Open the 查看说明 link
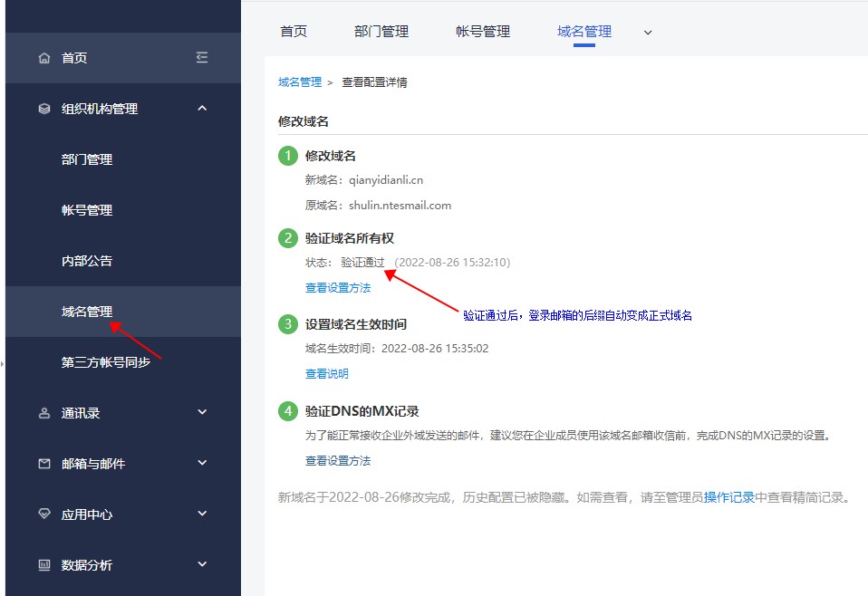868x596 pixels. pos(327,374)
